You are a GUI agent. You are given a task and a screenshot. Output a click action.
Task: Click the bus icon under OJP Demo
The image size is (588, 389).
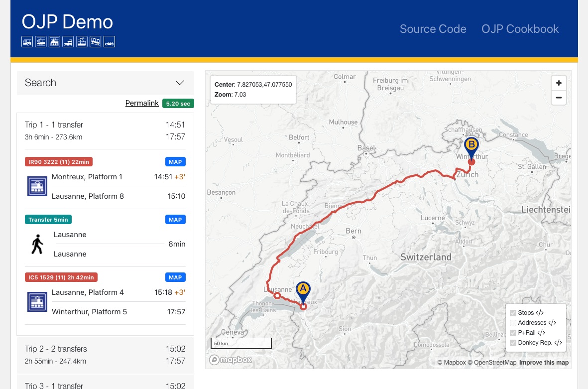[x=27, y=42]
